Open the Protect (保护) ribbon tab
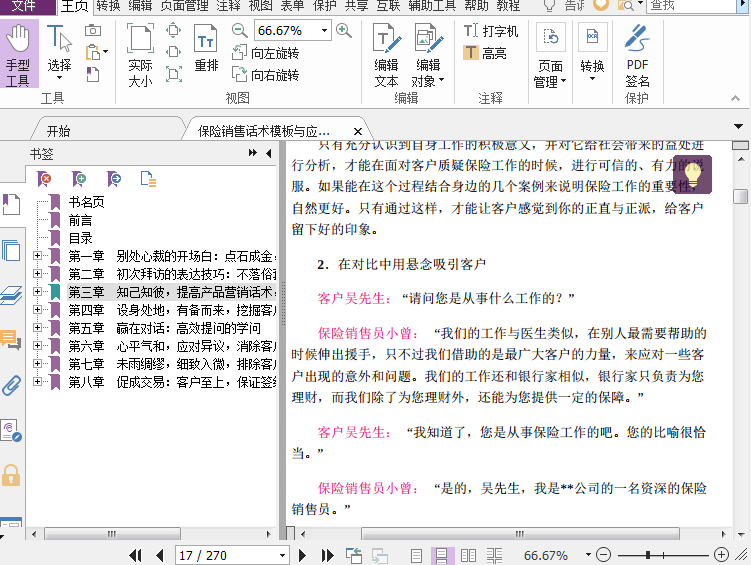The image size is (751, 565). point(324,6)
